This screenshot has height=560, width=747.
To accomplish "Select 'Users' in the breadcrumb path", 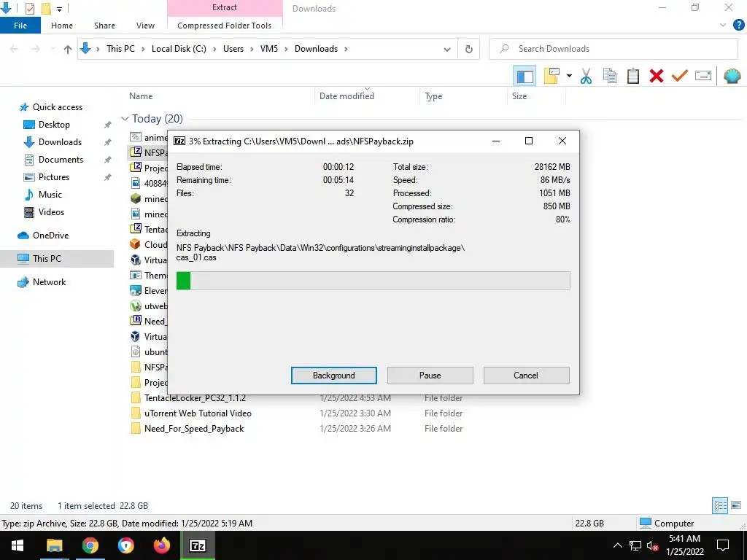I will pos(233,49).
